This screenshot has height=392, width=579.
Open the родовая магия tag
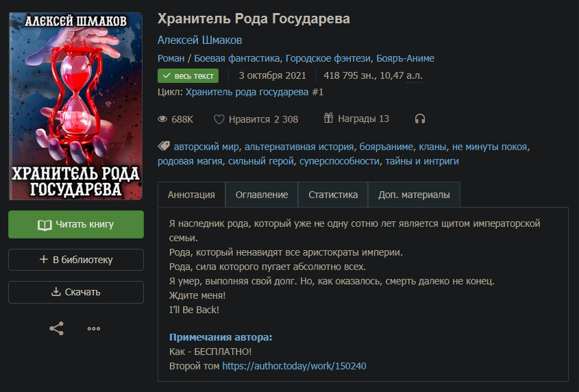190,162
